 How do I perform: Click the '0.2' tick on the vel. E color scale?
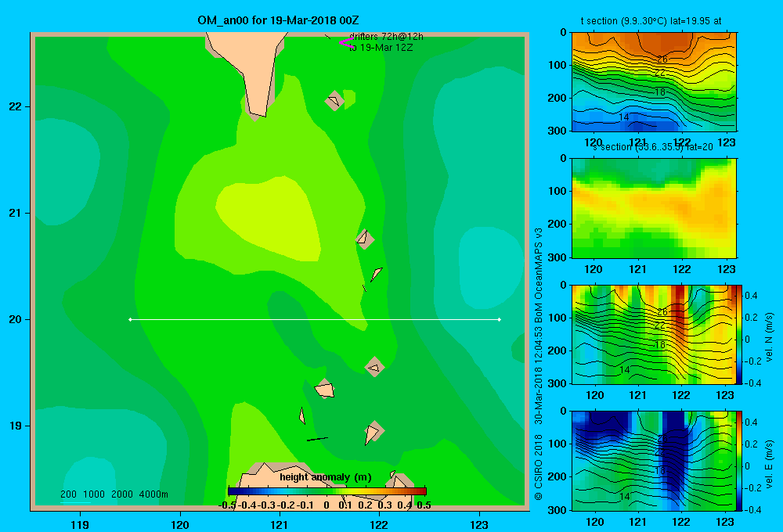click(752, 444)
